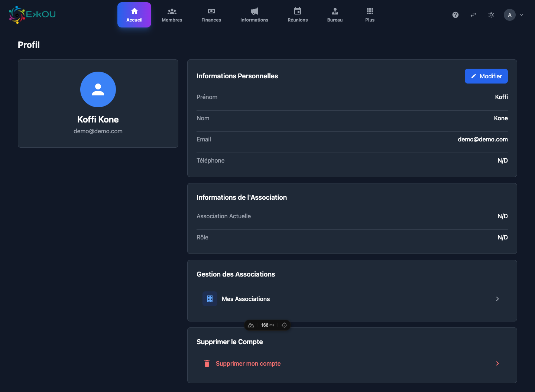This screenshot has width=535, height=392.
Task: Click the Informations de l'Association heading
Action: click(x=241, y=197)
